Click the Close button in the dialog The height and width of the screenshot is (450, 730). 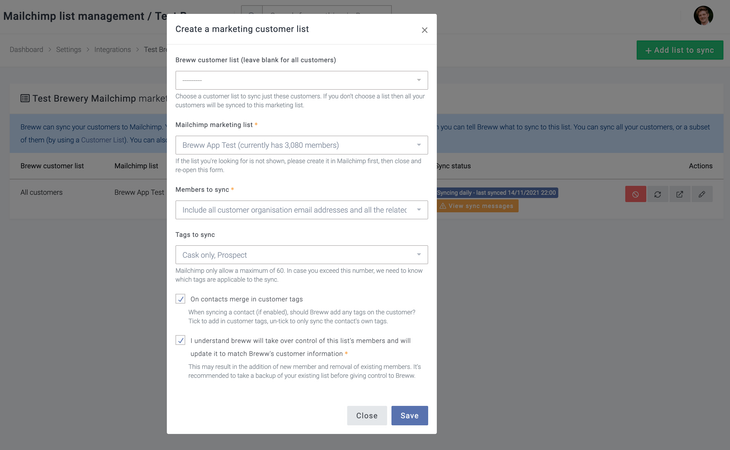point(367,415)
